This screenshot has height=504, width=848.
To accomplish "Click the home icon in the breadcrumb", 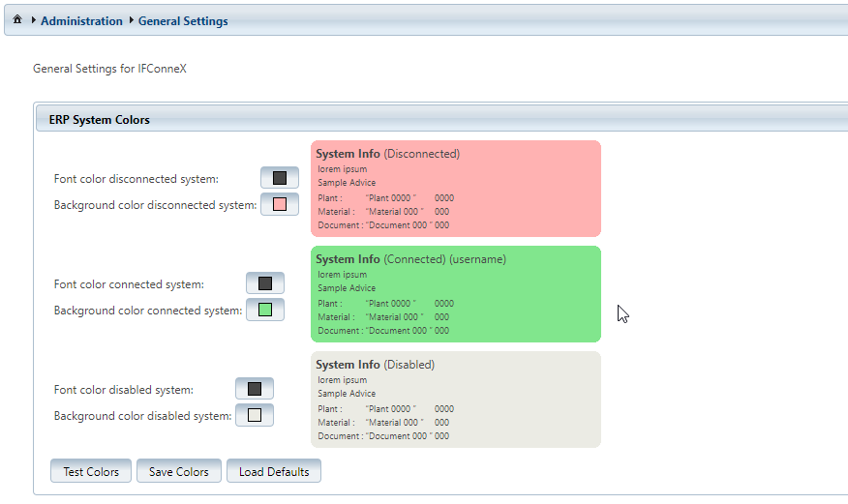I will pos(17,20).
